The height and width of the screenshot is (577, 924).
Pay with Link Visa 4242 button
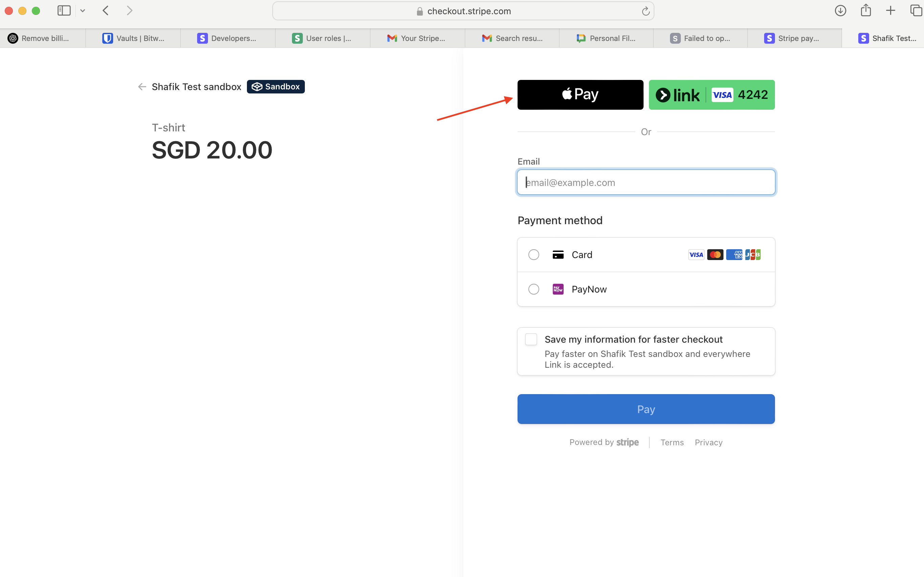(712, 94)
